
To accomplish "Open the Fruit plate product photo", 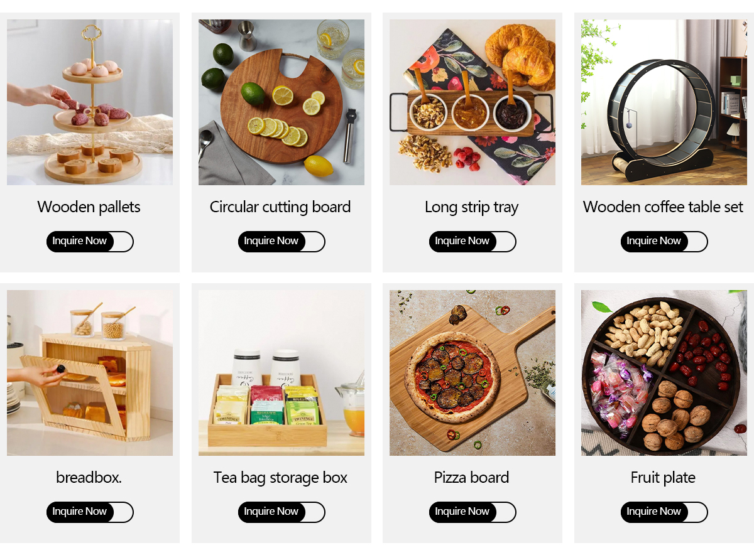I will tap(664, 373).
